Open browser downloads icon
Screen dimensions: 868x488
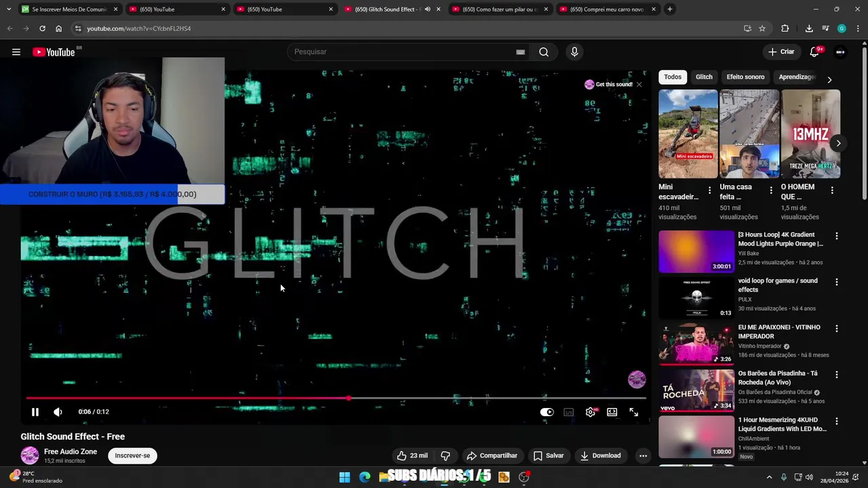(809, 28)
